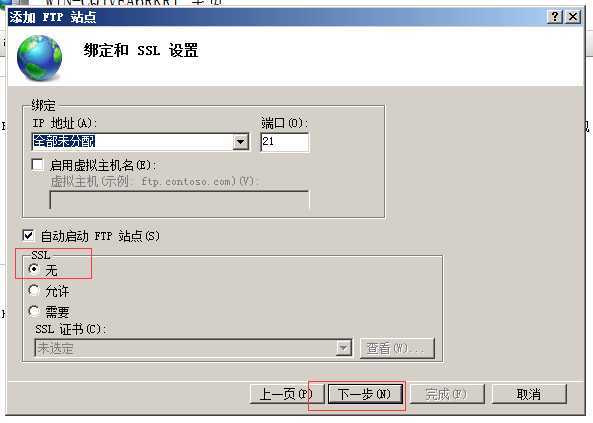The height and width of the screenshot is (423, 593).
Task: Go back with the 上一页 button
Action: click(287, 394)
